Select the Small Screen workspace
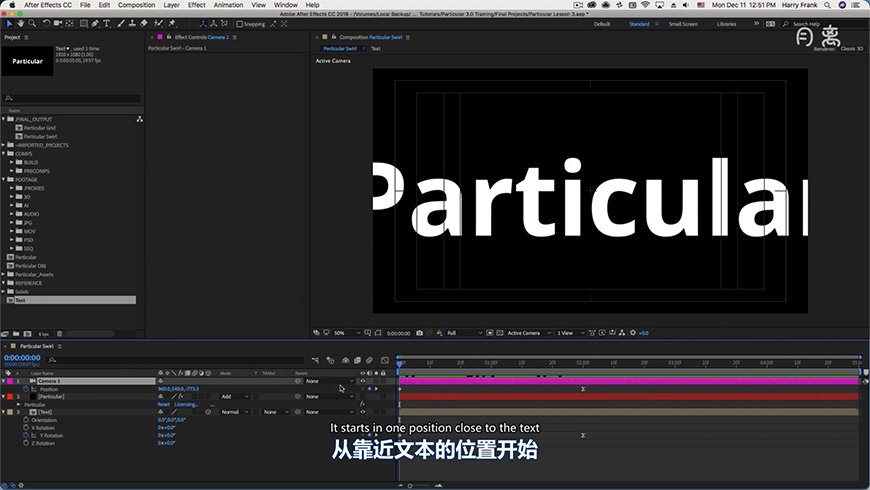This screenshot has height=490, width=870. click(x=683, y=24)
